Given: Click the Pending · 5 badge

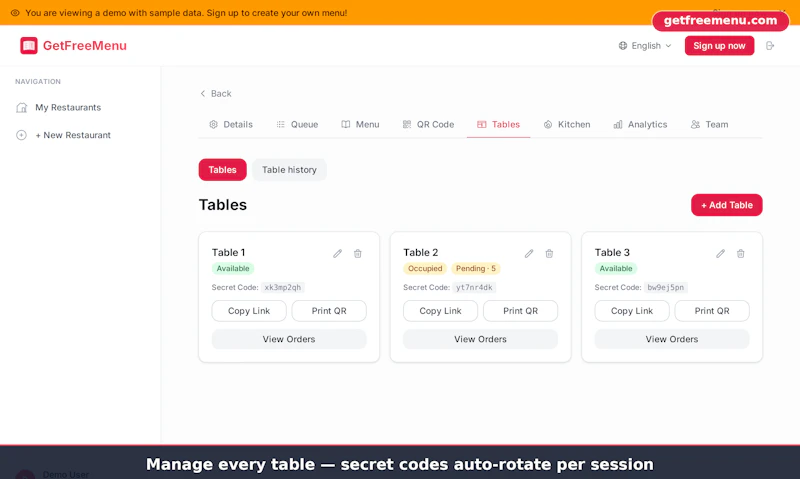Looking at the screenshot, I should [476, 268].
